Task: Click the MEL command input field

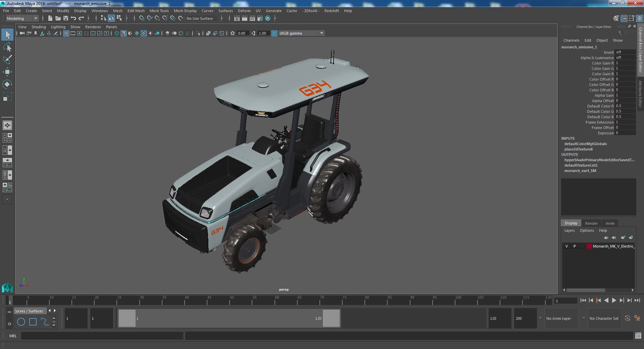Action: point(102,336)
